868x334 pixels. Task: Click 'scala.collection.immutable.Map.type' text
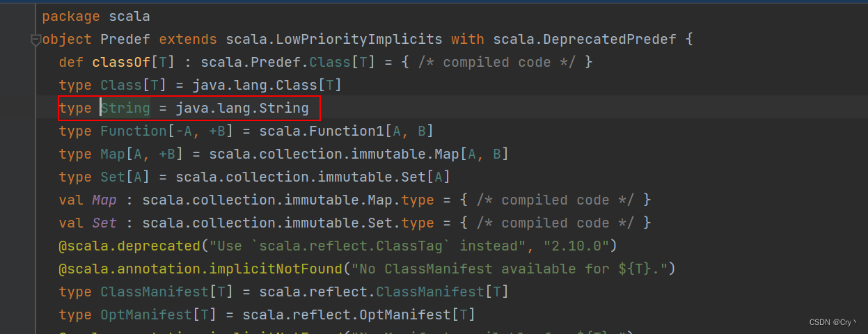[288, 200]
